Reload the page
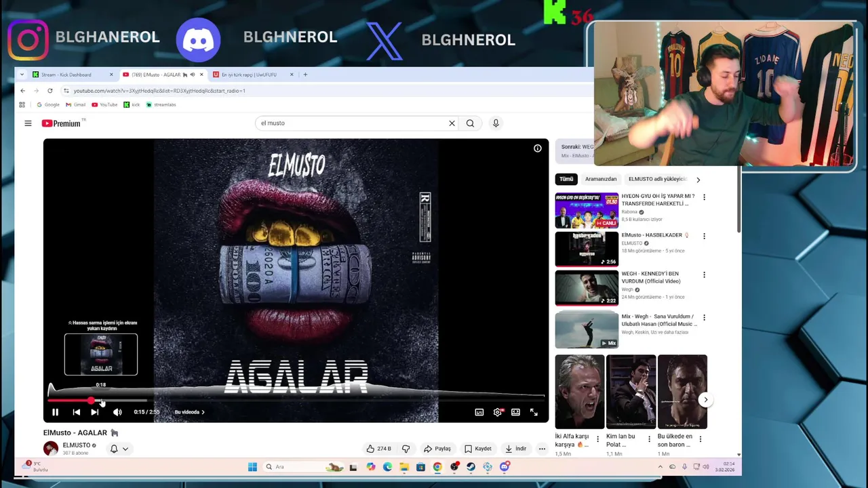The width and height of the screenshot is (868, 488). [x=50, y=91]
